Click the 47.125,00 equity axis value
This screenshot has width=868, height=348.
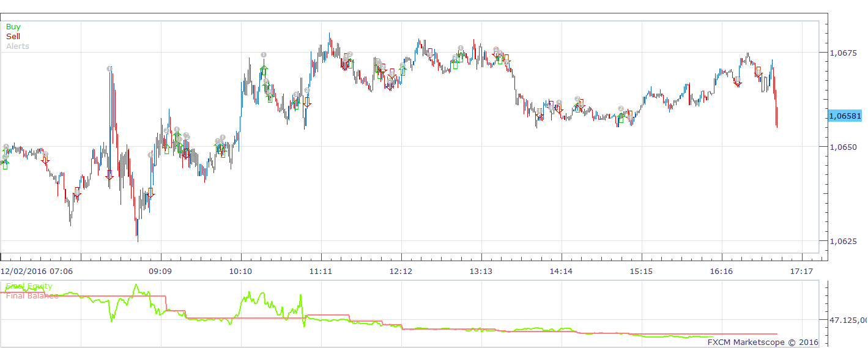point(848,320)
